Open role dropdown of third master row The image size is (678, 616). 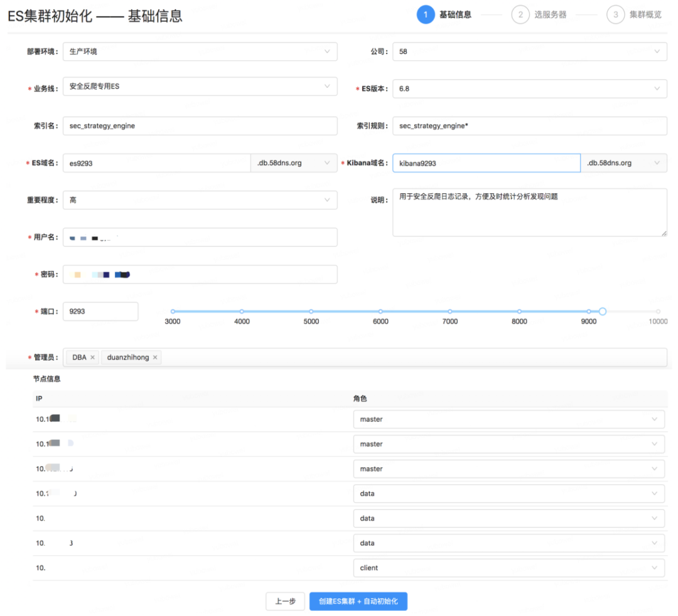pyautogui.click(x=509, y=469)
